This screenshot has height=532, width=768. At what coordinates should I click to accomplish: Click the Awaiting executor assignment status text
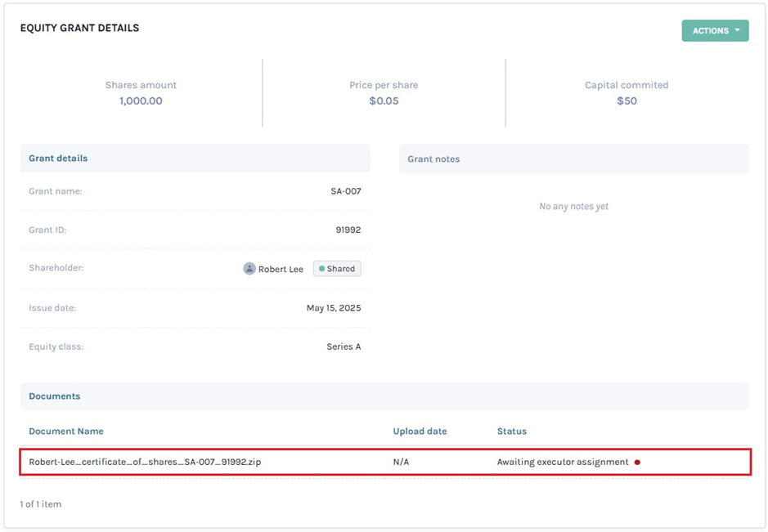[x=563, y=463]
